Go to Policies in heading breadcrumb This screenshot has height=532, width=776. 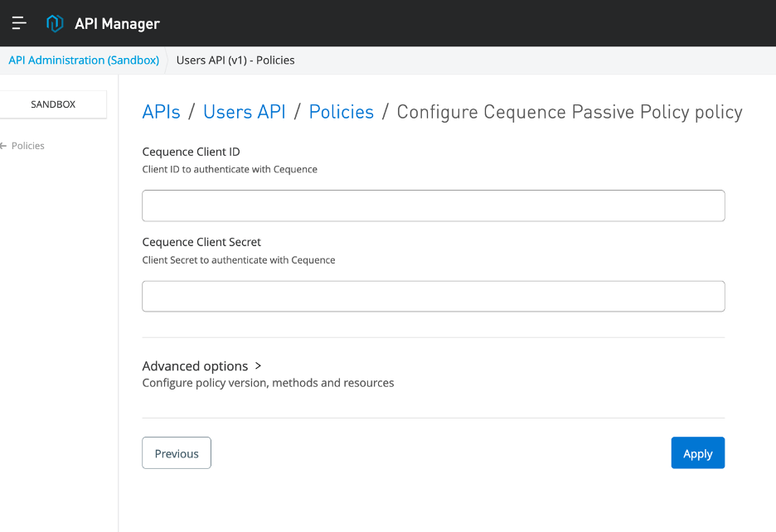tap(342, 112)
